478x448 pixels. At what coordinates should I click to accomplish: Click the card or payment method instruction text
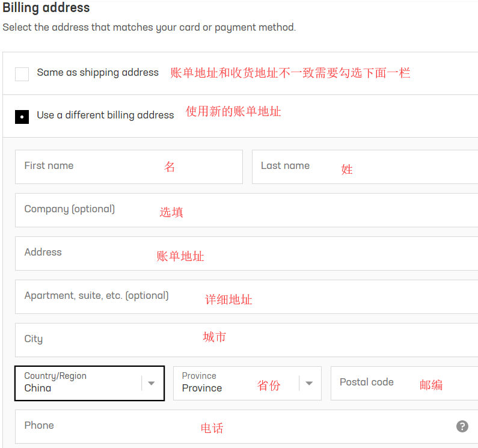(x=149, y=28)
